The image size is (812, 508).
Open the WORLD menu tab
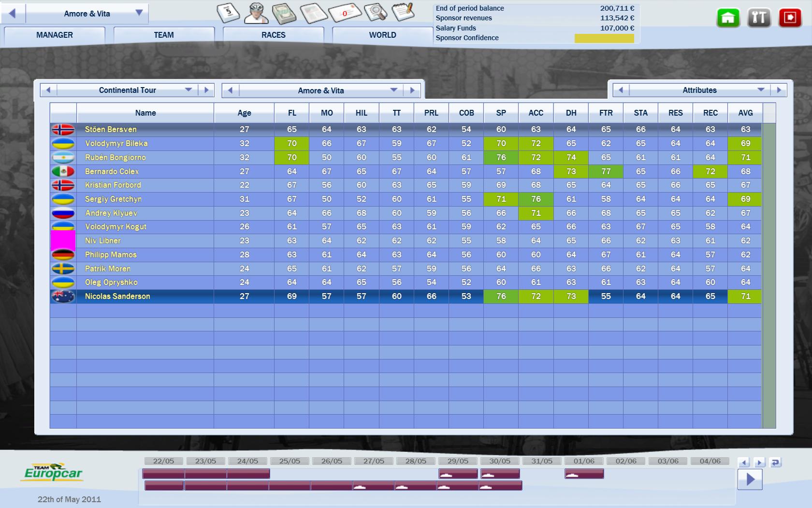point(382,35)
